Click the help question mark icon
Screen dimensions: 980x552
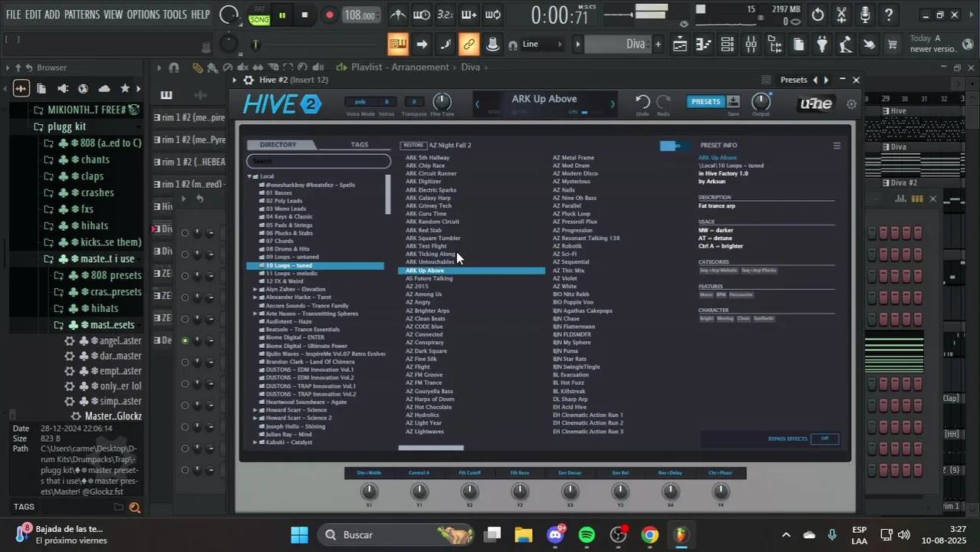click(888, 15)
